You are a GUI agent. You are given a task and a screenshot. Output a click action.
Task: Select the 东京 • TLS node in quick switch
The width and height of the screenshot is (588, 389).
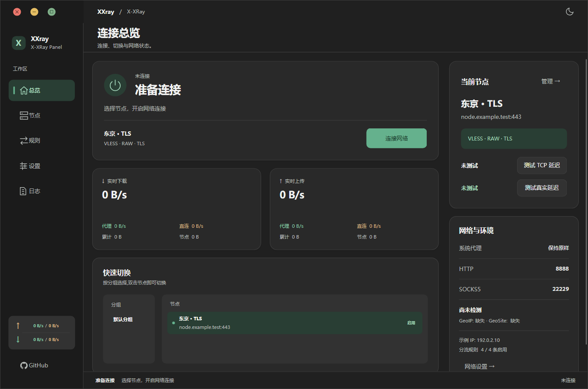295,323
